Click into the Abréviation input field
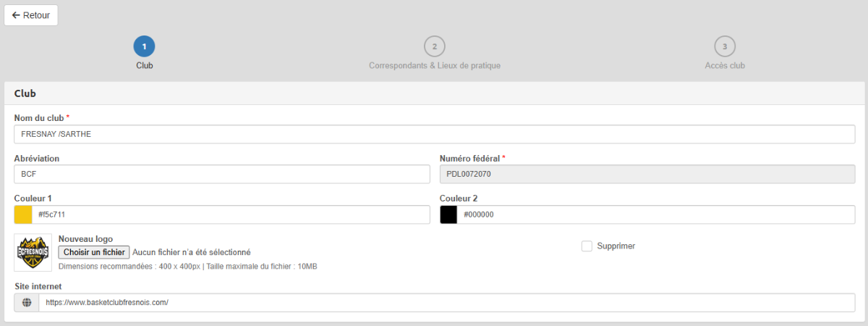The image size is (868, 326). coord(221,174)
